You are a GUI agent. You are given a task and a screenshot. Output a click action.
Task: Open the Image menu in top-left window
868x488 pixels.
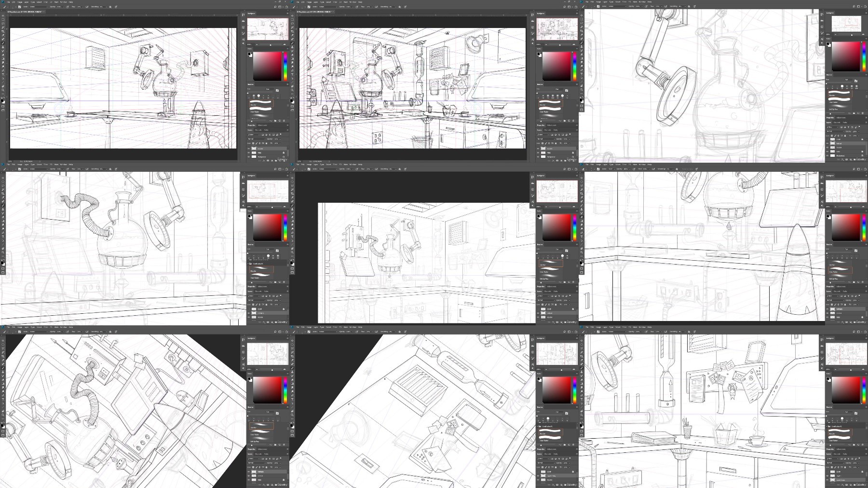coord(20,2)
